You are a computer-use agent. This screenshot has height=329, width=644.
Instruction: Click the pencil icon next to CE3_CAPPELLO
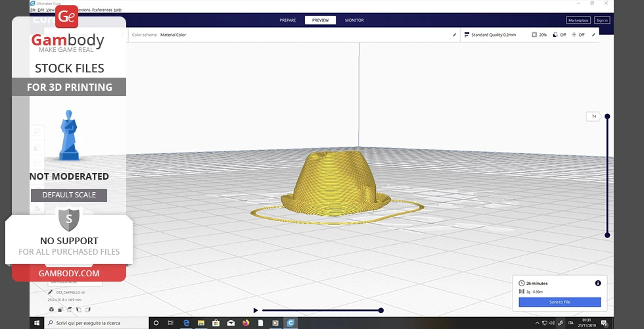[50, 292]
